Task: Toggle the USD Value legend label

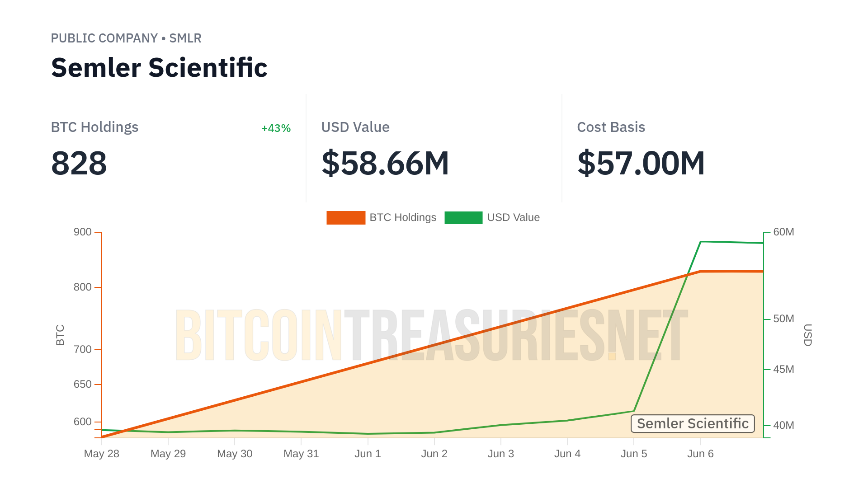Action: (513, 218)
